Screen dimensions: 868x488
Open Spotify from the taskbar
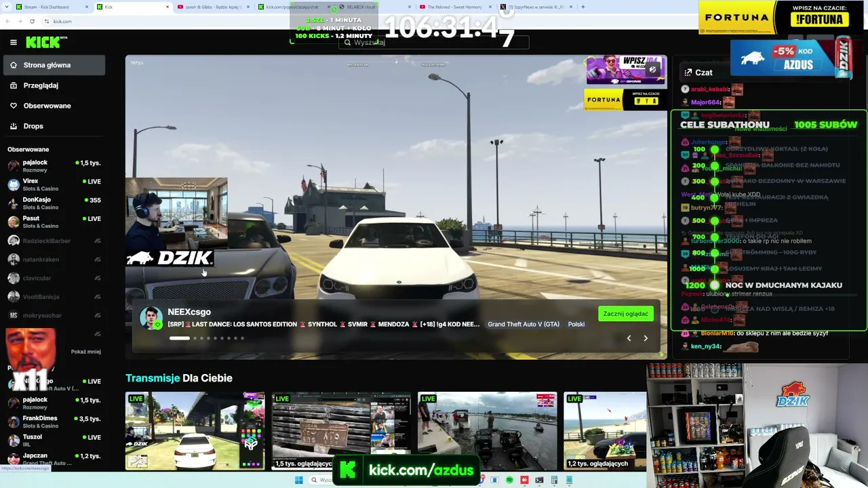click(509, 481)
